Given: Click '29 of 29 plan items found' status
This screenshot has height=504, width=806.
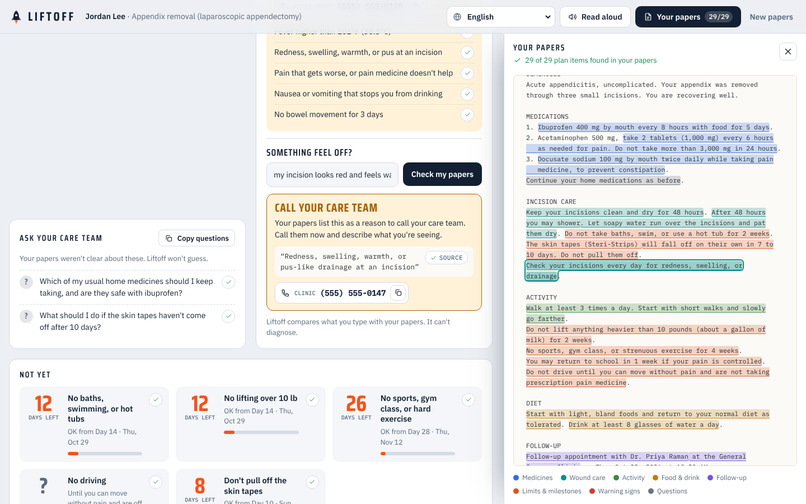Looking at the screenshot, I should [591, 60].
